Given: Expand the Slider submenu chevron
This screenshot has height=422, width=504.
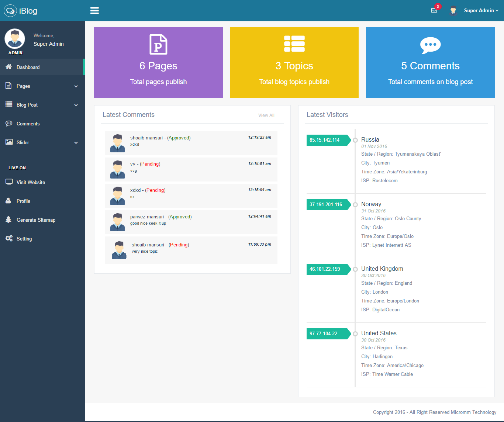Looking at the screenshot, I should [x=76, y=143].
